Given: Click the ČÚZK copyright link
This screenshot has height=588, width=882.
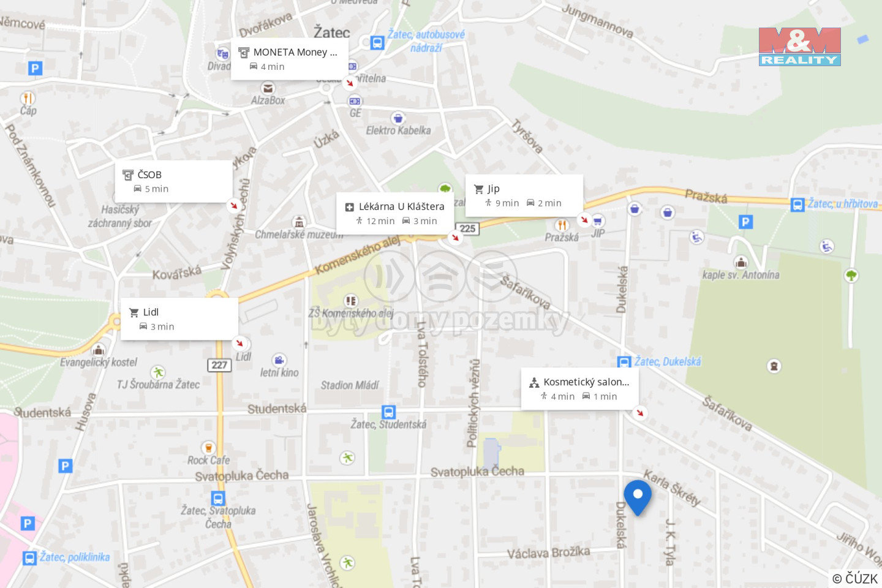Looking at the screenshot, I should 855,578.
